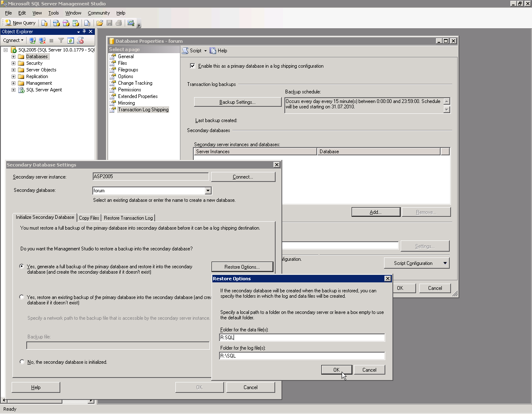Open the Secondary database combo box dropdown
532x414 pixels.
click(208, 191)
